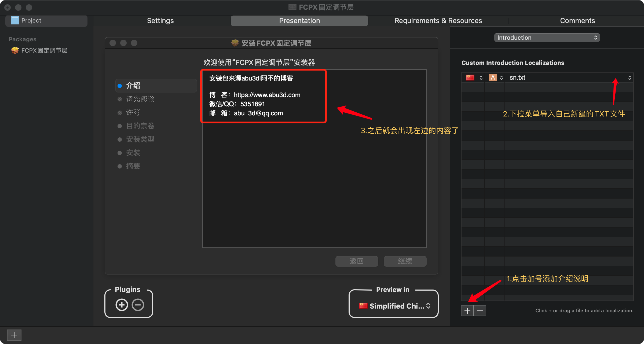Open Requirements & Resources tab
Viewport: 644px width, 344px height.
point(438,21)
